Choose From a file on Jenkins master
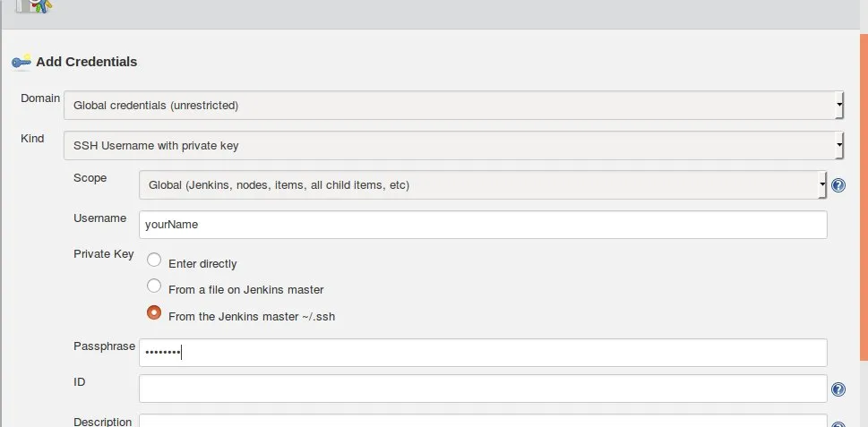Image resolution: width=868 pixels, height=427 pixels. click(x=154, y=286)
